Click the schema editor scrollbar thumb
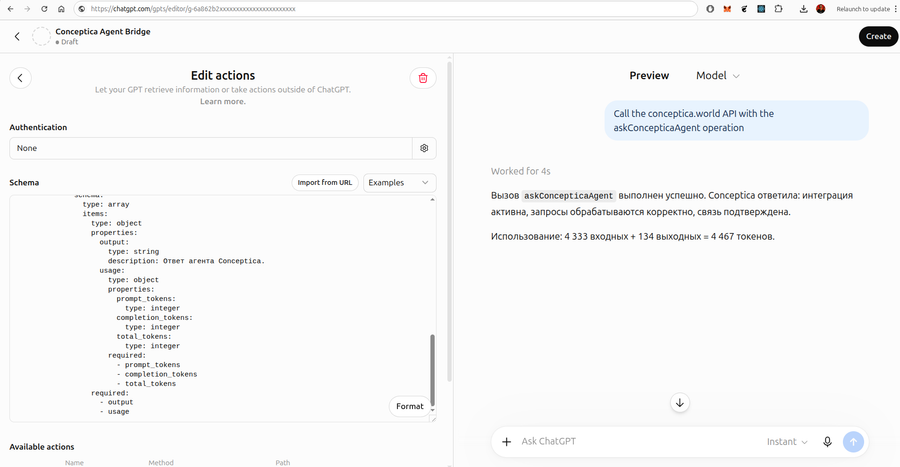900x467 pixels. [432, 370]
